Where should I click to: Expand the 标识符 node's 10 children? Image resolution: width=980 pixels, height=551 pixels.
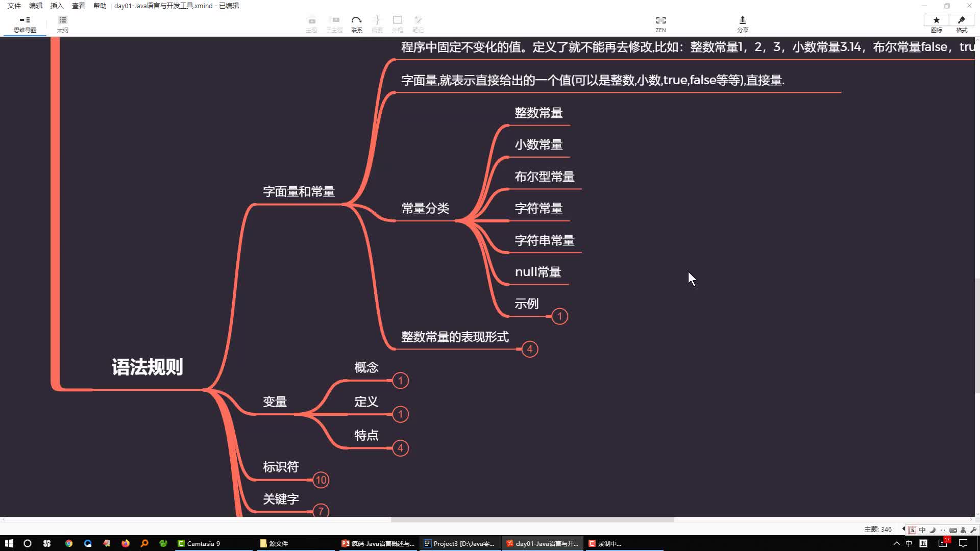point(321,480)
